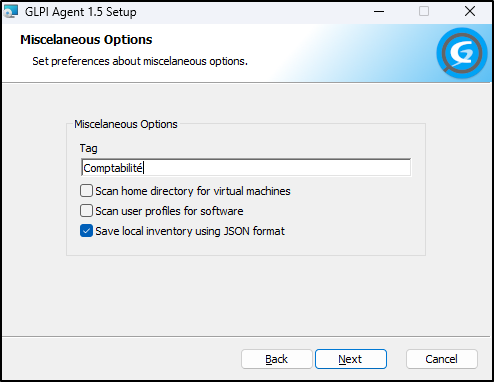Click the 'GLPI Agent 1.5 Setup' title bar text
Viewport: 494px width, 382px height.
(81, 12)
